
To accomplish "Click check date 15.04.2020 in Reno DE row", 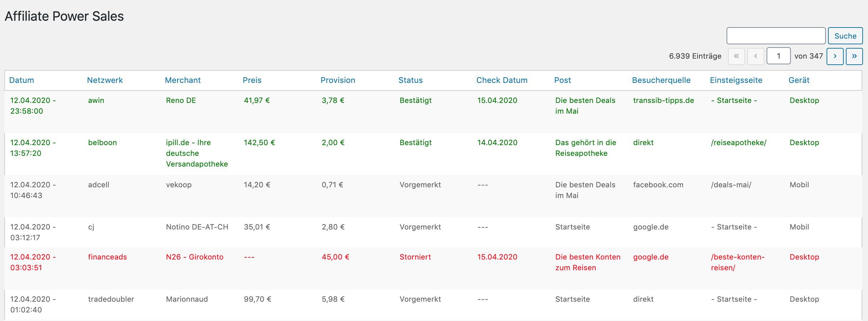I will coord(497,100).
